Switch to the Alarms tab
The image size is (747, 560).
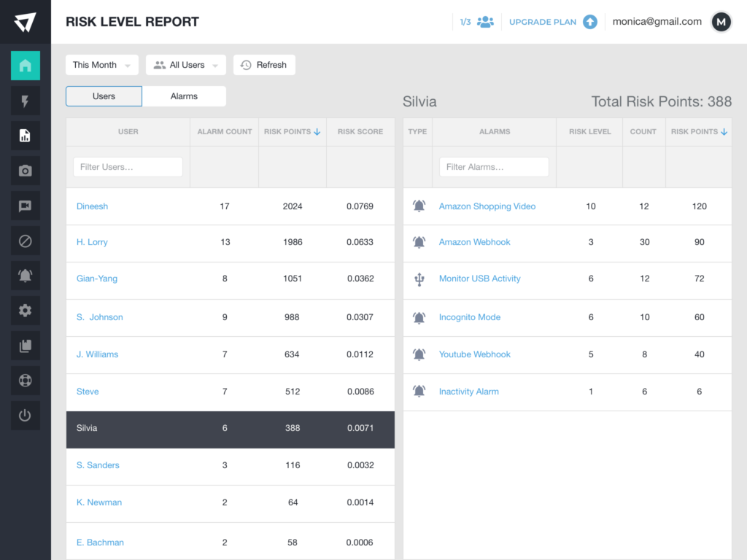point(184,96)
